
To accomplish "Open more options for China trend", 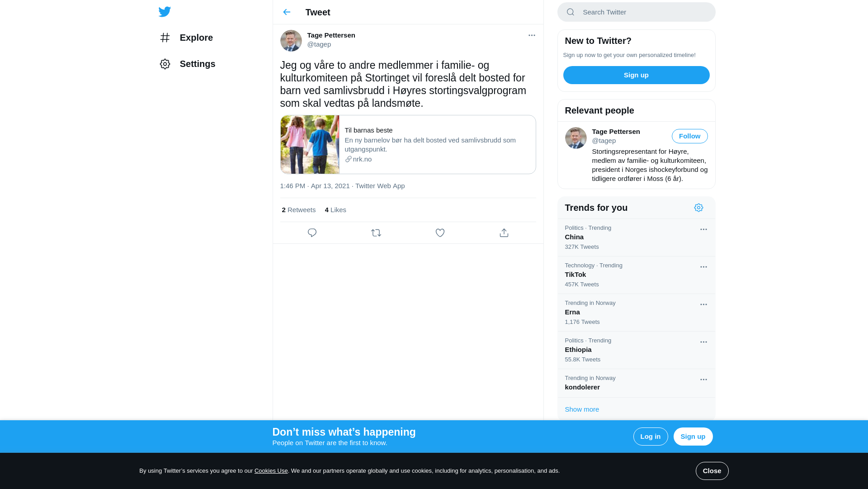I will (703, 229).
